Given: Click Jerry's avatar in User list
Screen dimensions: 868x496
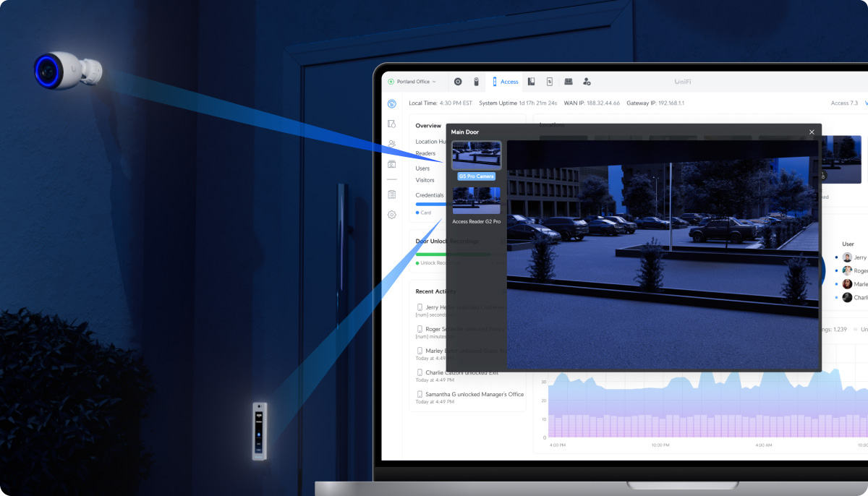Looking at the screenshot, I should (847, 257).
